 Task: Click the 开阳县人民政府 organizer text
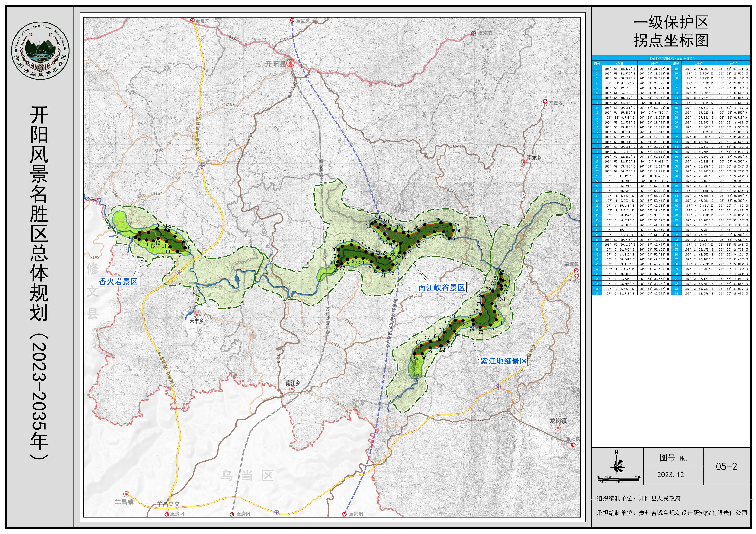click(x=659, y=498)
